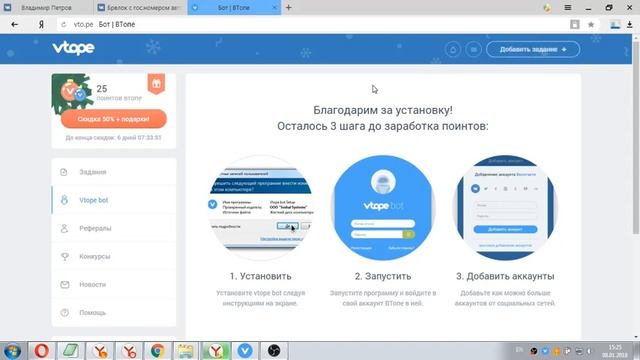This screenshot has width=640, height=360.
Task: Open the Windows Start button
Action: point(12,351)
